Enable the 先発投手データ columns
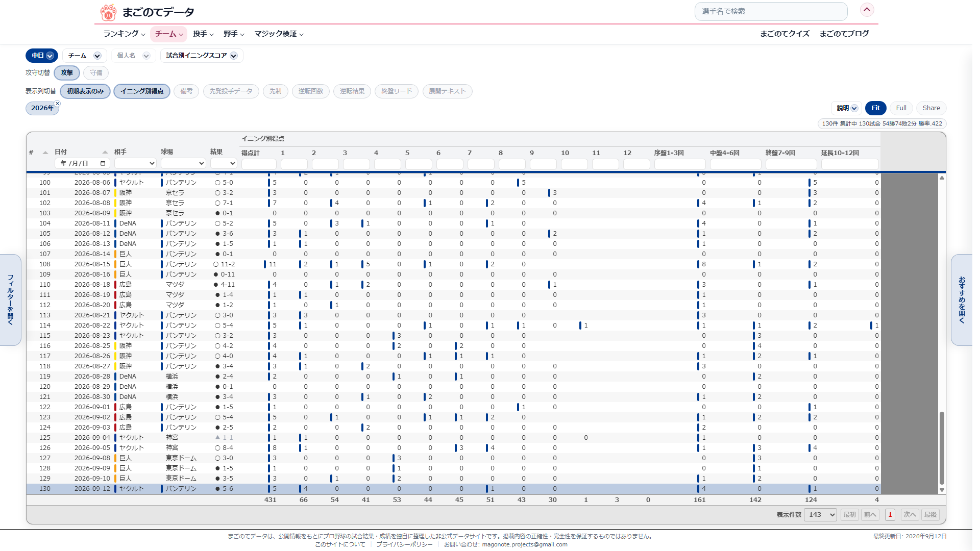This screenshot has width=980, height=551. [231, 91]
